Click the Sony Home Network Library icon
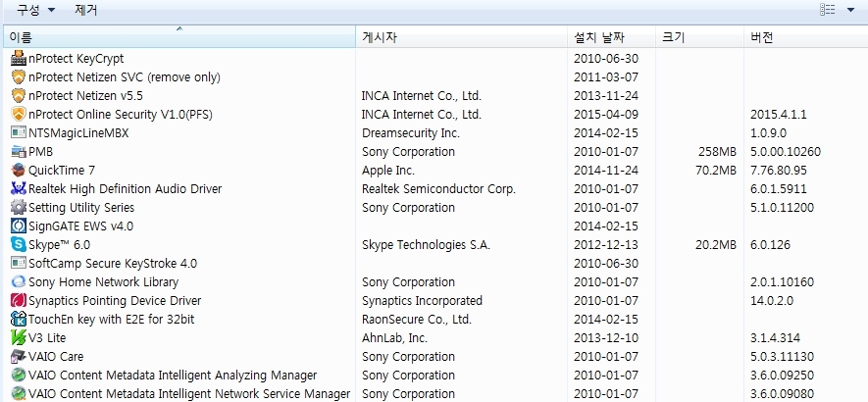The width and height of the screenshot is (868, 402). (18, 282)
